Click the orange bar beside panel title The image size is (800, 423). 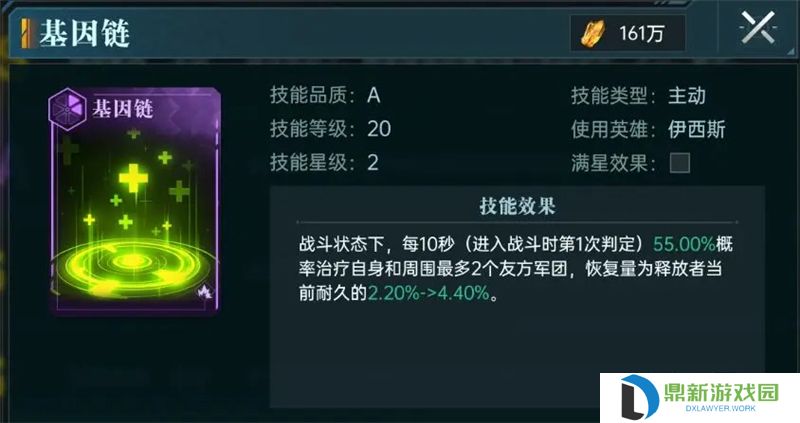click(25, 34)
